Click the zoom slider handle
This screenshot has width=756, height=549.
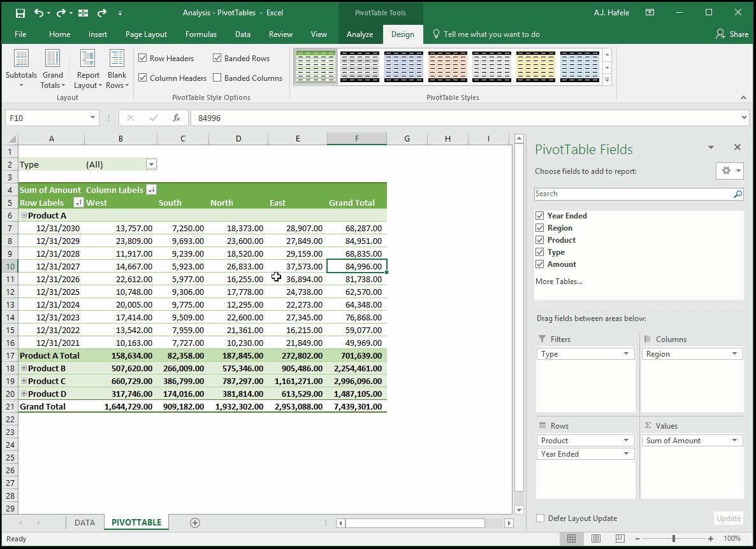[x=674, y=538]
